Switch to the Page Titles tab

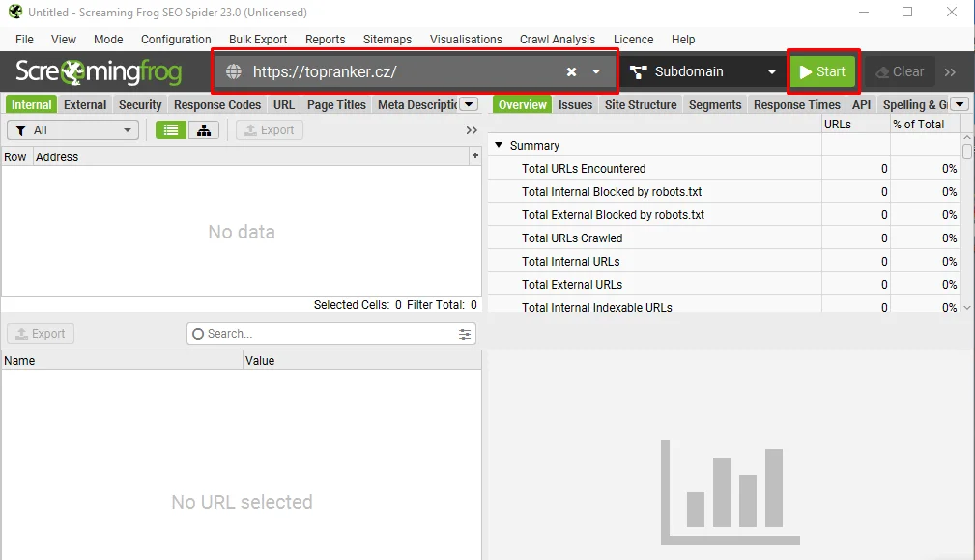point(336,104)
